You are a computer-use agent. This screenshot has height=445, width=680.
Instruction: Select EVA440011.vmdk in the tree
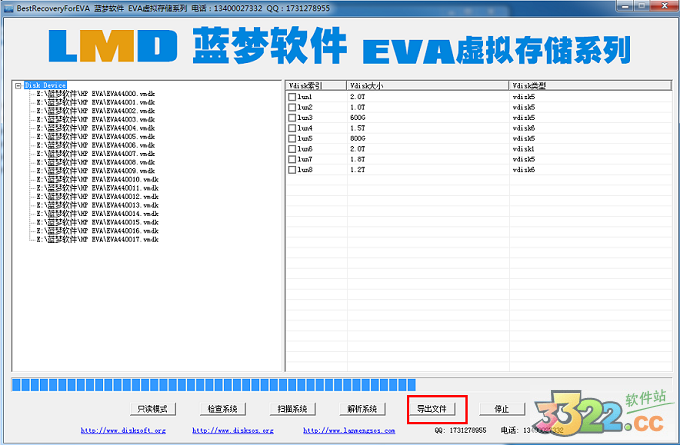point(98,188)
